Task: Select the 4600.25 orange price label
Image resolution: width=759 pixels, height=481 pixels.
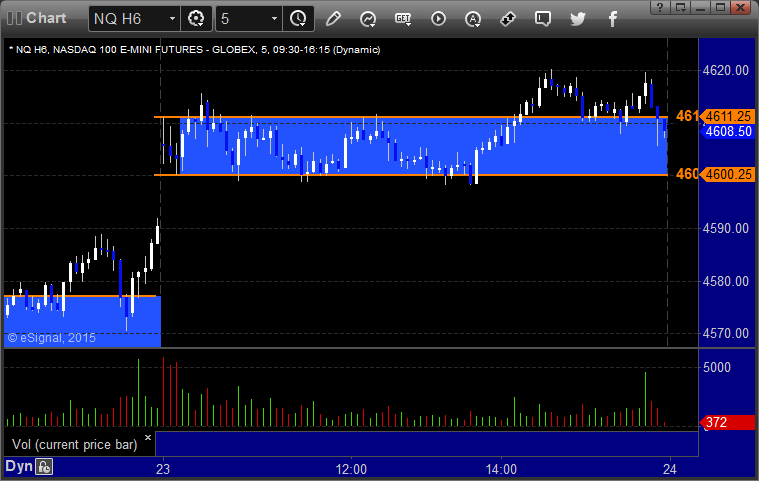Action: [x=728, y=174]
